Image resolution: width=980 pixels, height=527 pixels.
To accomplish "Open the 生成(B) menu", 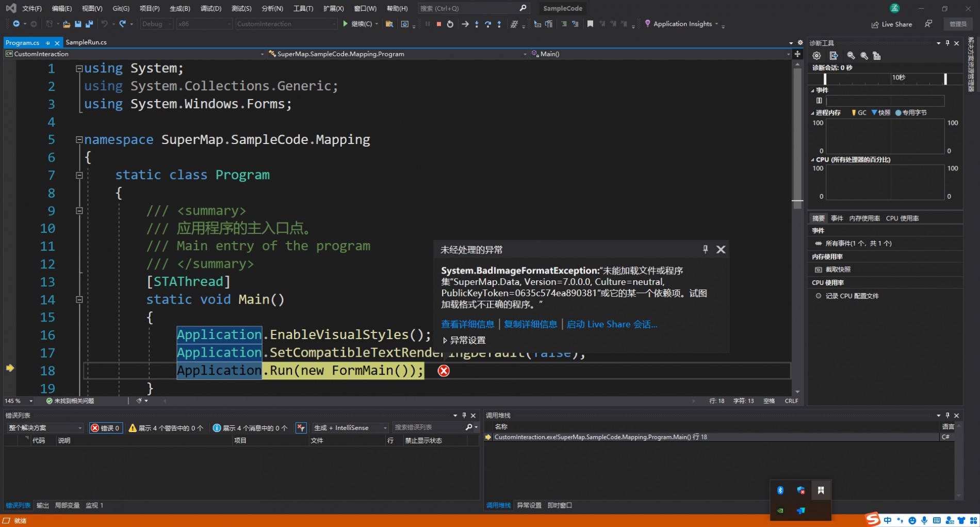I will (180, 8).
